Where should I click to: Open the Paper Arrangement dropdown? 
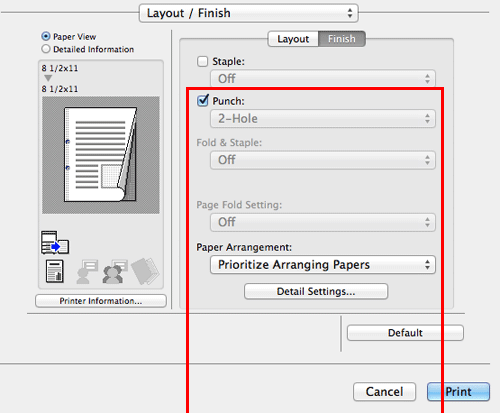(323, 265)
